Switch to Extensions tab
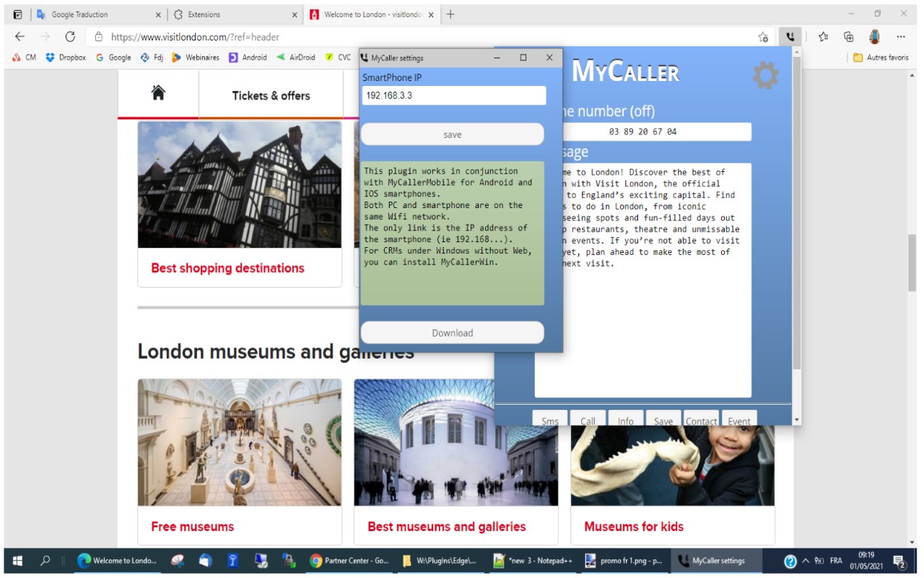 tap(235, 14)
